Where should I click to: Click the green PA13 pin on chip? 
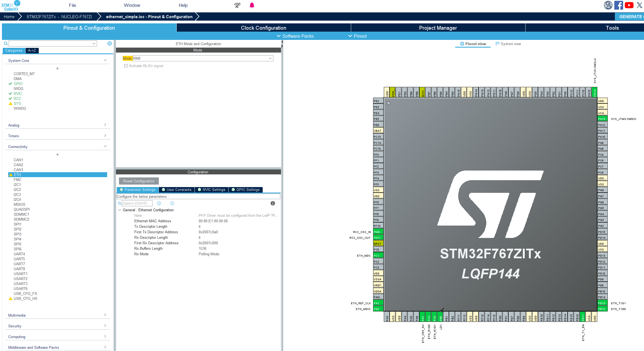pos(602,119)
